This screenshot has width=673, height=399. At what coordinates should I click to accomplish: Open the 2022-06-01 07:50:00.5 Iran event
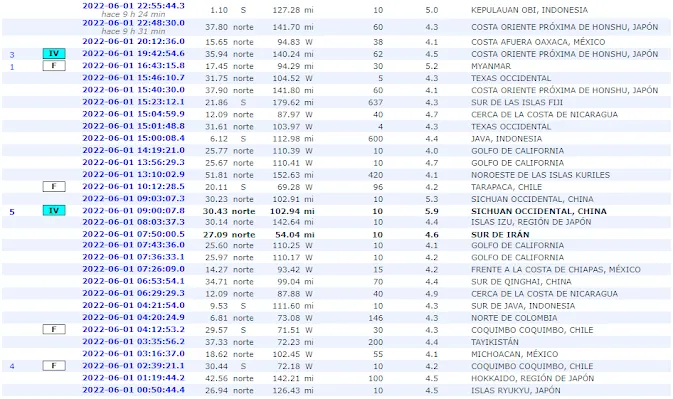click(x=133, y=234)
